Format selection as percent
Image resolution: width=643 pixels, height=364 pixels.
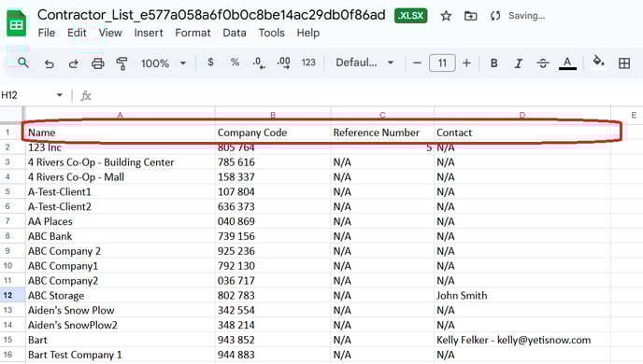(x=235, y=63)
